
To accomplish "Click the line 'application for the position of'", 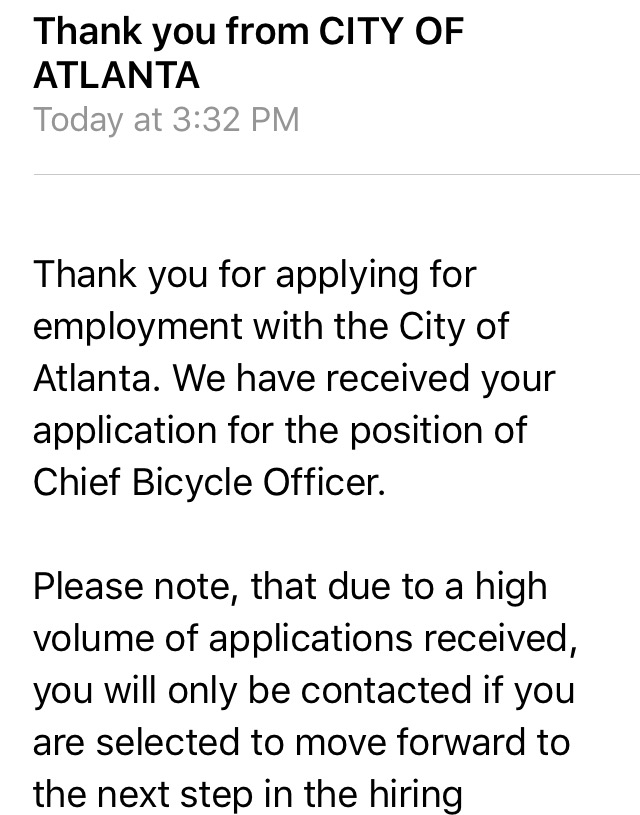I will (x=281, y=430).
